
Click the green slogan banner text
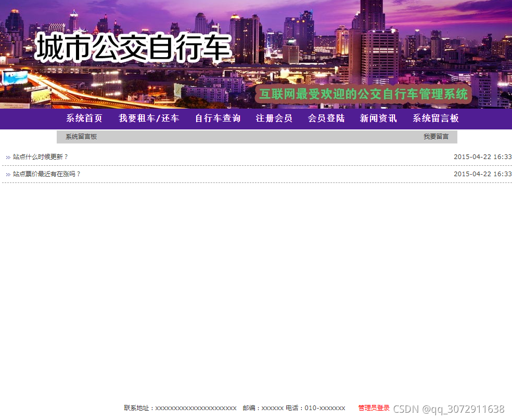tap(364, 94)
